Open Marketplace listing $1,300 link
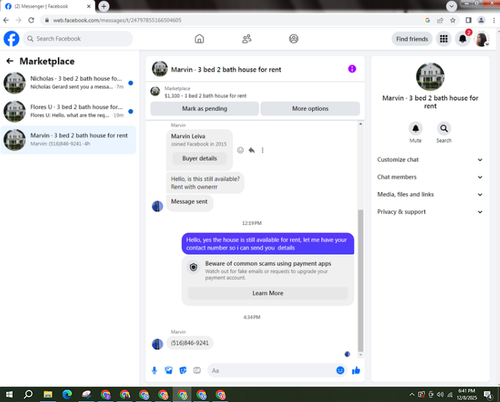 point(205,96)
